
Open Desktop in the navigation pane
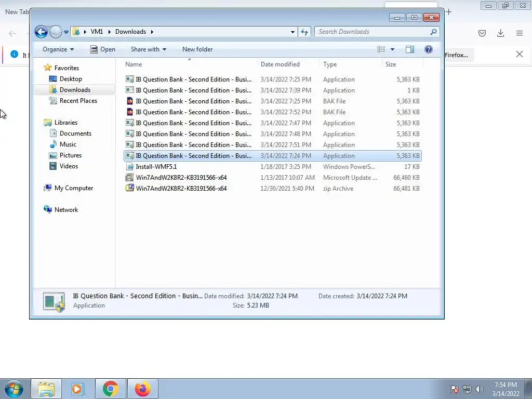click(x=71, y=79)
